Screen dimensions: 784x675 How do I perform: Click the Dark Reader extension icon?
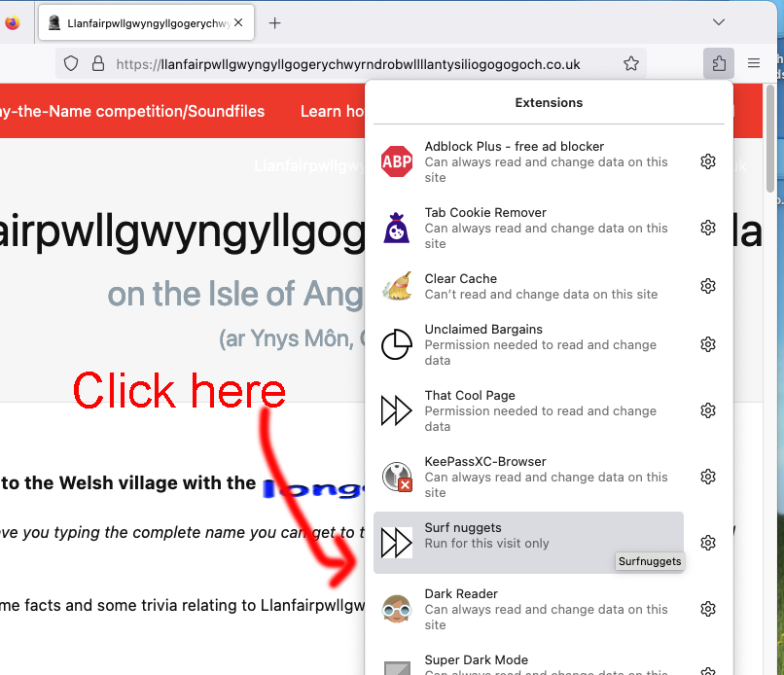[397, 609]
